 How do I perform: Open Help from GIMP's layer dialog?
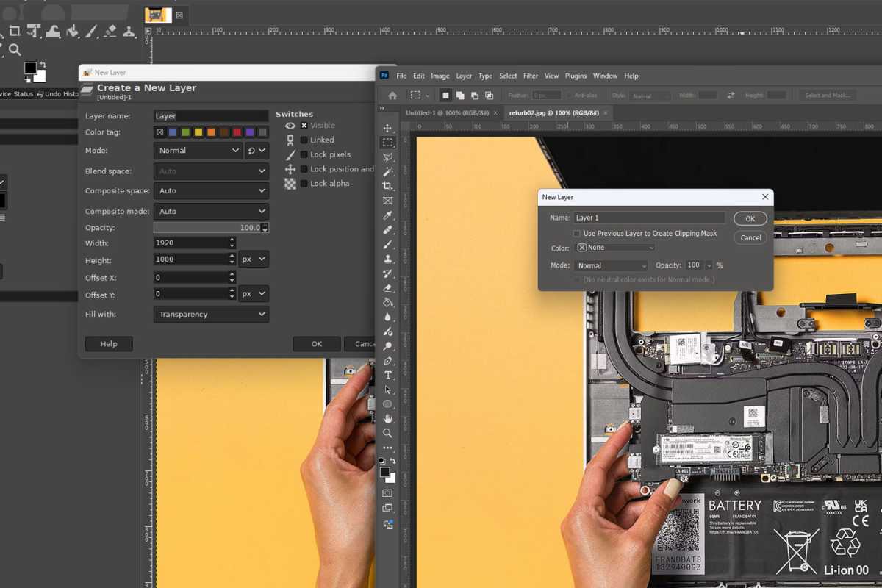tap(108, 343)
